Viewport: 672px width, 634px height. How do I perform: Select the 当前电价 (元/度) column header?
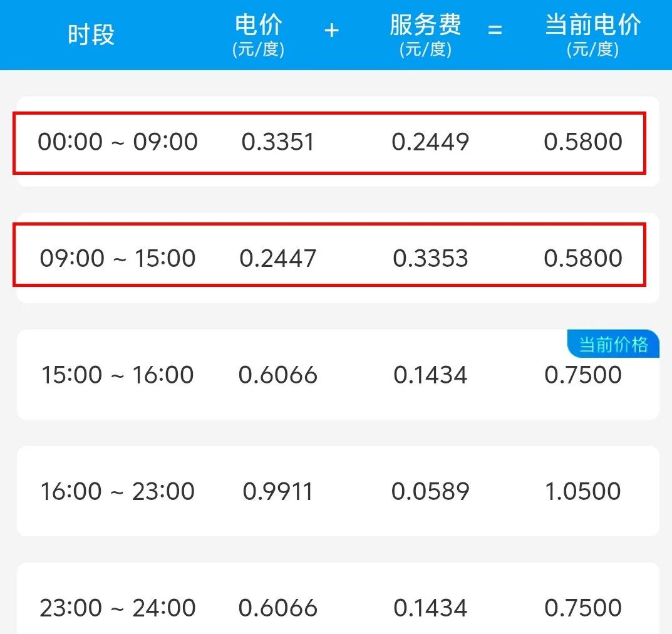point(592,36)
